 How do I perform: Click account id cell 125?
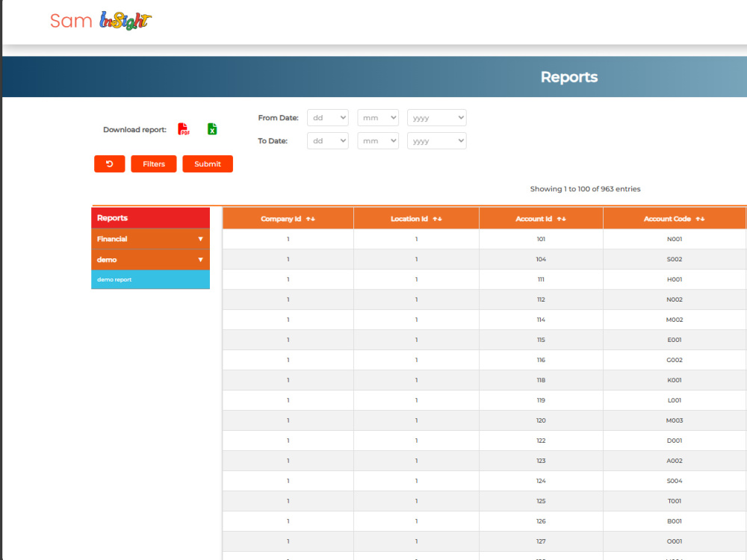pyautogui.click(x=541, y=501)
